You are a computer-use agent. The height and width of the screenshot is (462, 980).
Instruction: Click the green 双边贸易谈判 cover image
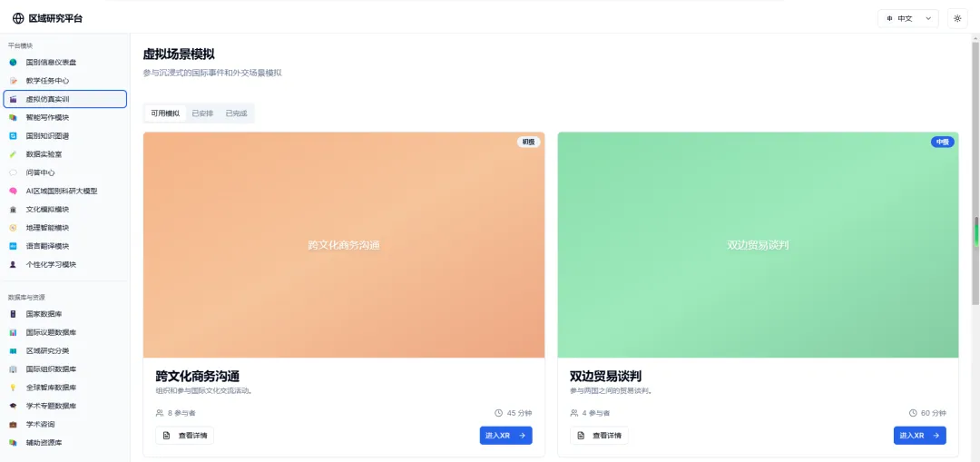(758, 244)
